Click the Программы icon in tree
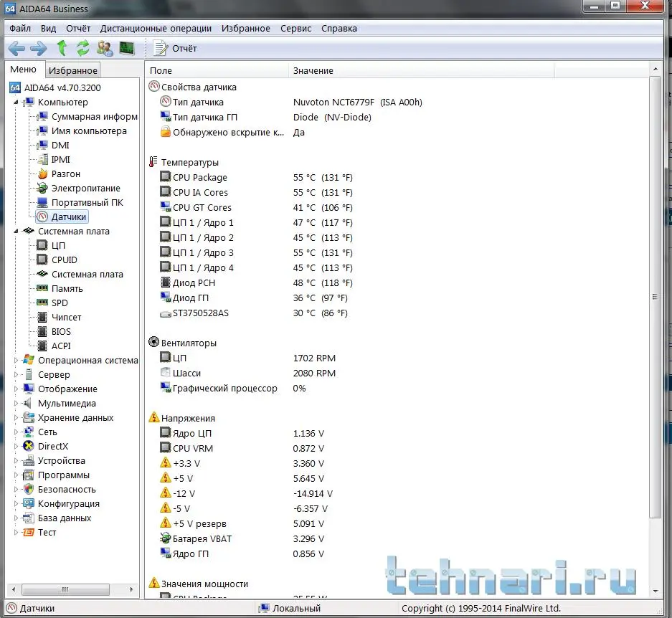This screenshot has width=672, height=618. 28,475
